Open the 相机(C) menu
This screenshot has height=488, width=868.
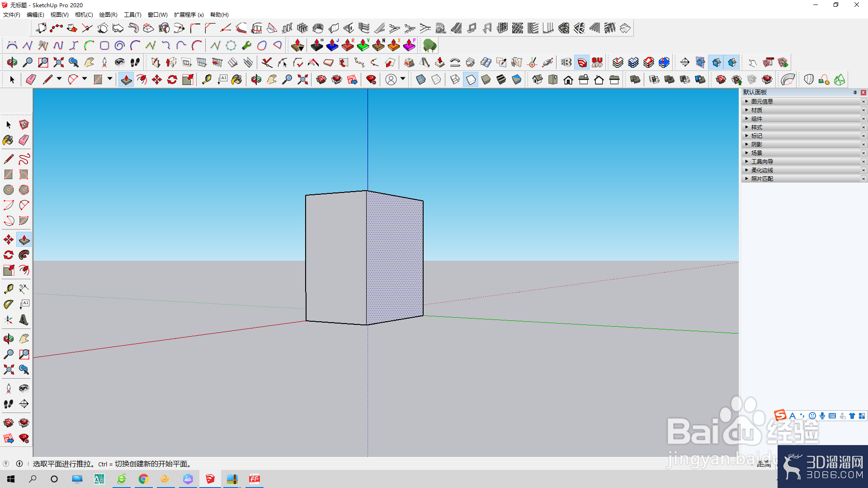(x=84, y=14)
